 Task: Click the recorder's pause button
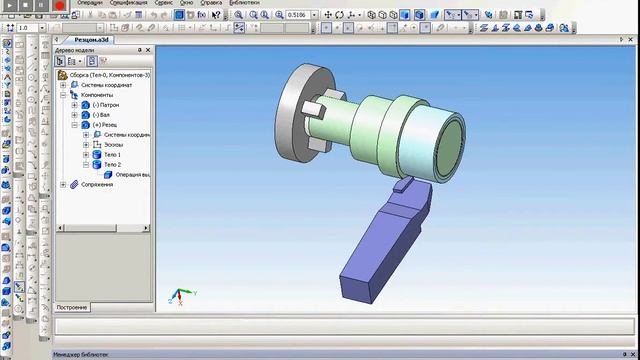(41, 6)
